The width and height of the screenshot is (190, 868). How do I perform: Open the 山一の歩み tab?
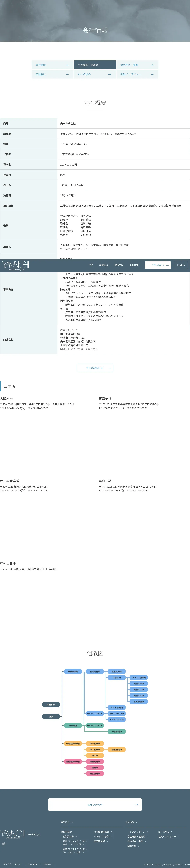tap(95, 74)
